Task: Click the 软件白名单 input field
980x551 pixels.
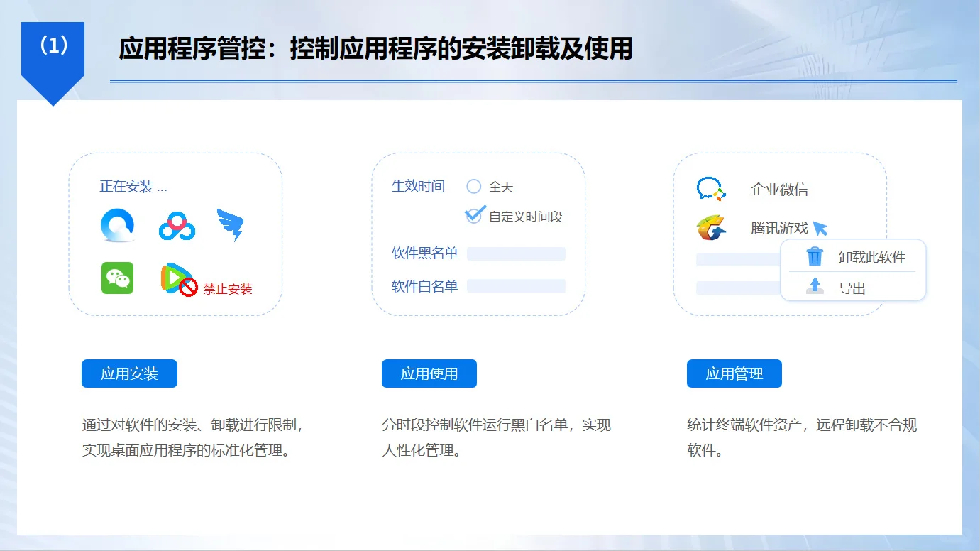Action: [x=516, y=286]
